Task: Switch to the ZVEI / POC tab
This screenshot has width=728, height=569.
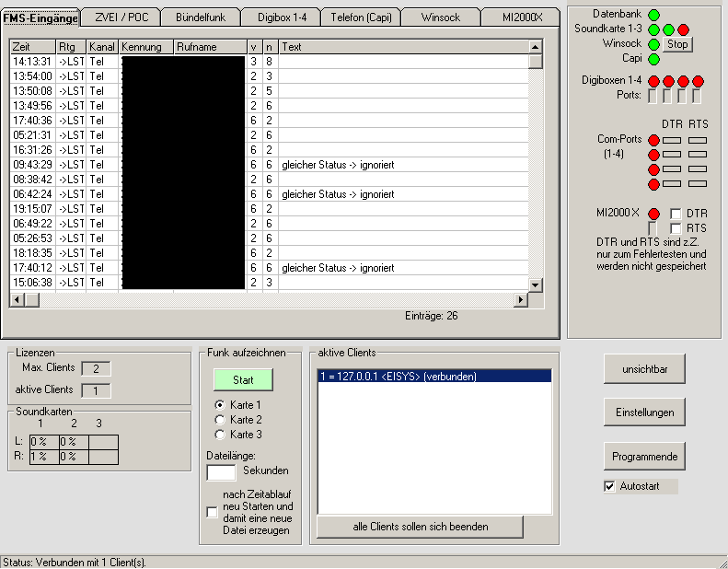Action: pyautogui.click(x=121, y=17)
